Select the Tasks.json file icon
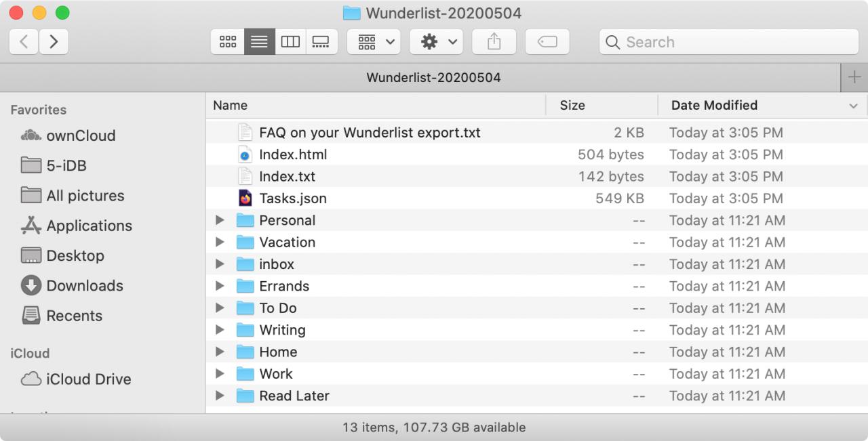Image resolution: width=868 pixels, height=441 pixels. pos(245,198)
